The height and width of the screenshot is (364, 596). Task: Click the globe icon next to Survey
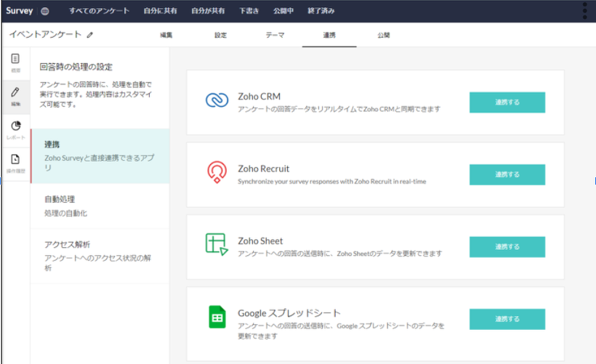[46, 11]
